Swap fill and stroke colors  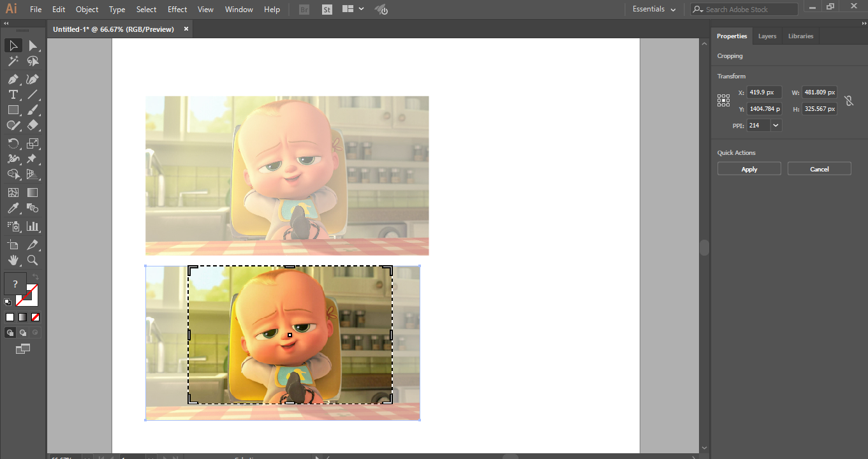pos(35,277)
